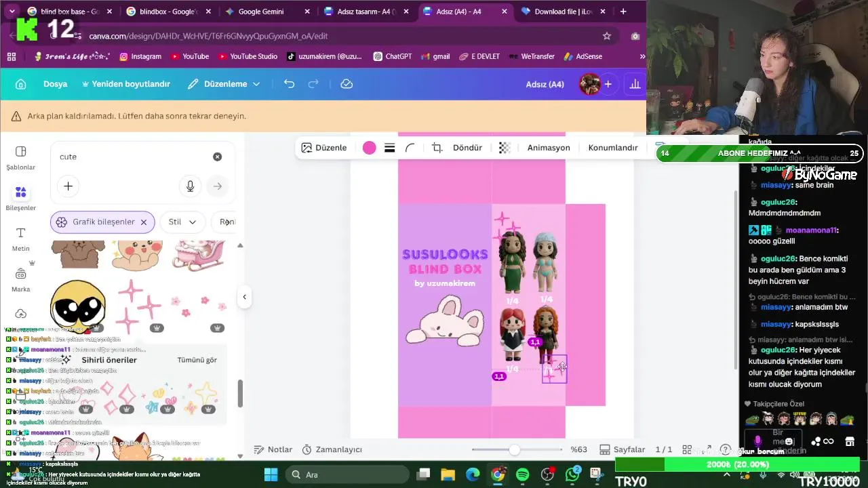Open the Şablonlar side panel

[20, 157]
